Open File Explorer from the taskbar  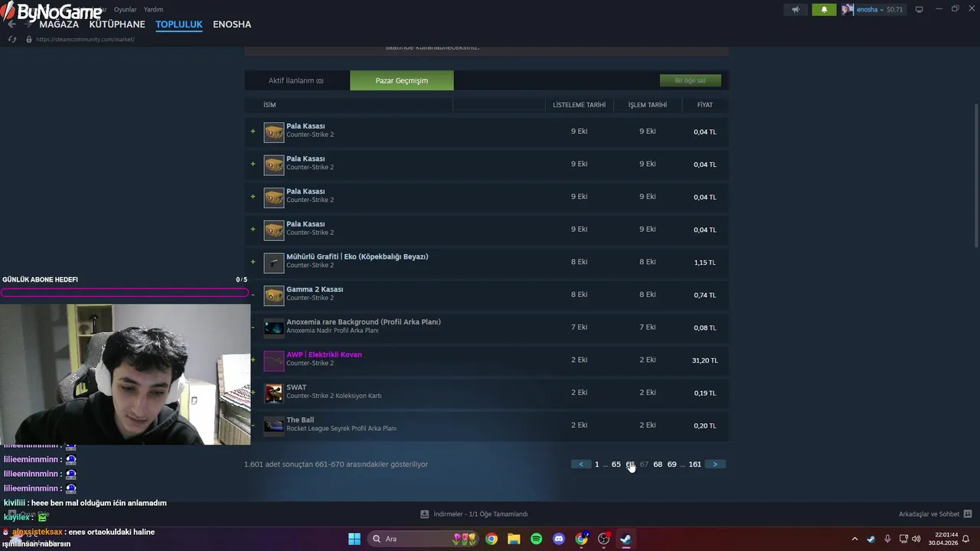[514, 539]
